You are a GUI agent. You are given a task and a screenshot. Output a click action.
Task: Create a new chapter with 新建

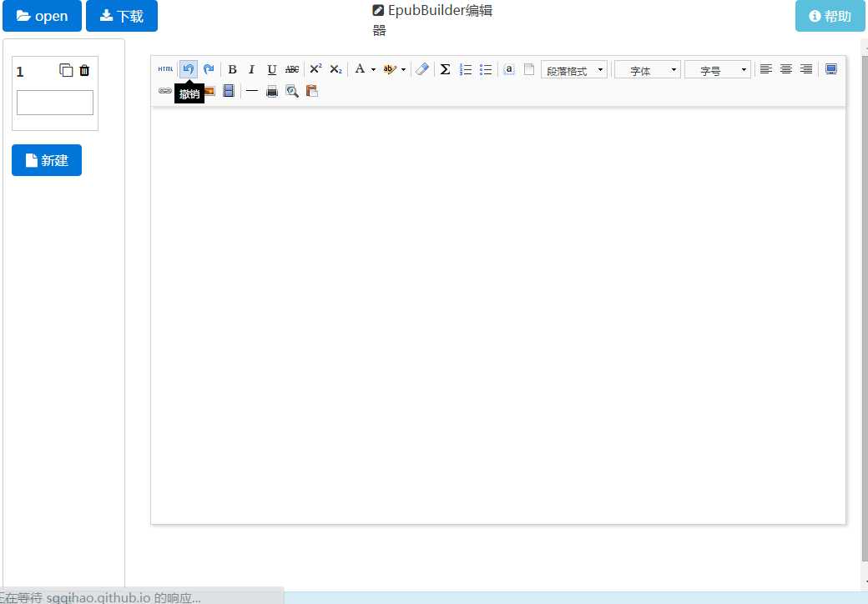(x=47, y=160)
